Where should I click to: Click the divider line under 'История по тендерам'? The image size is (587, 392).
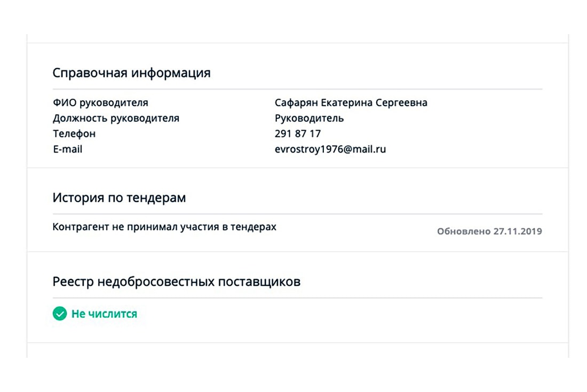point(297,214)
